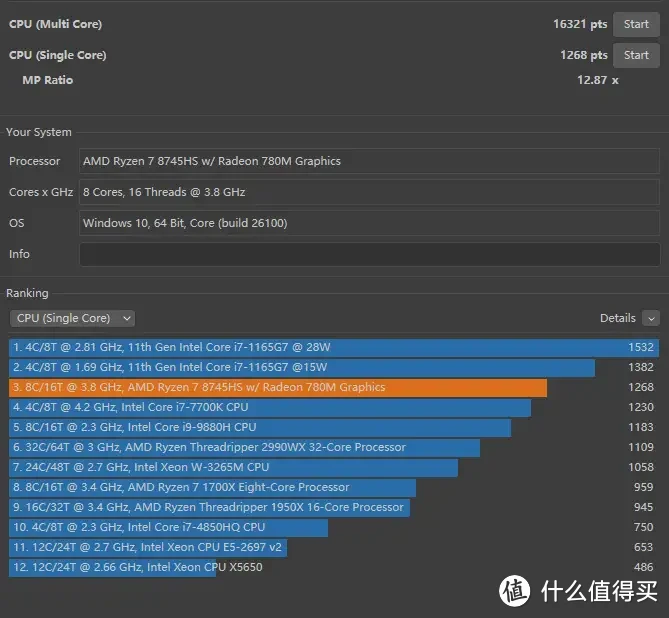Viewport: 669px width, 618px height.
Task: Click the score 1532 in ranking
Action: pos(641,347)
